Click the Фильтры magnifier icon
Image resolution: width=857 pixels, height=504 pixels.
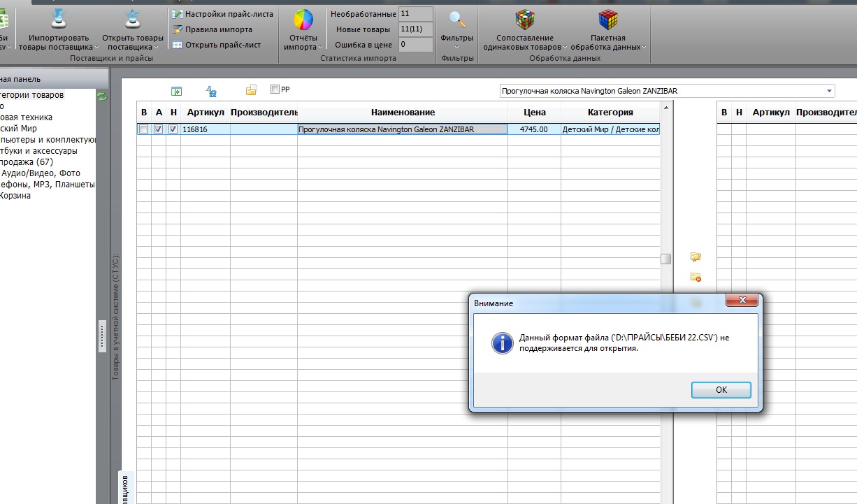[x=457, y=19]
